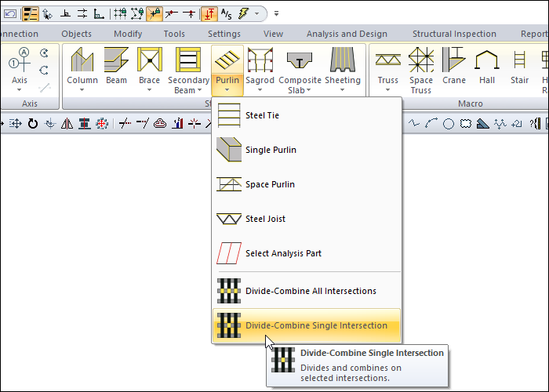Click the numbered bars 1-2 icon

(177, 123)
